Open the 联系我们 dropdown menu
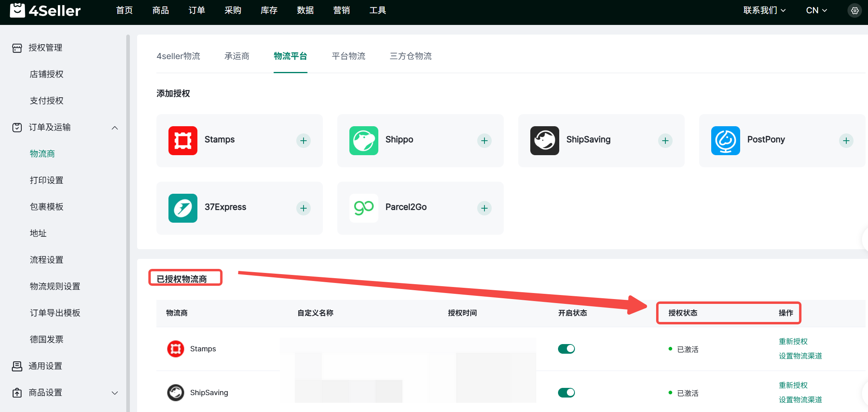 (x=764, y=10)
